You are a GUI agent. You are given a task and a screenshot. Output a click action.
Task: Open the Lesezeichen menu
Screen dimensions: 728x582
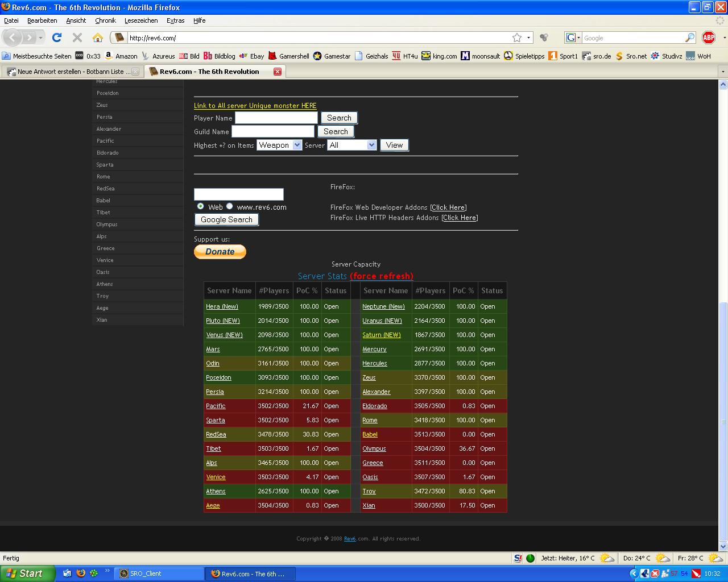coord(141,20)
